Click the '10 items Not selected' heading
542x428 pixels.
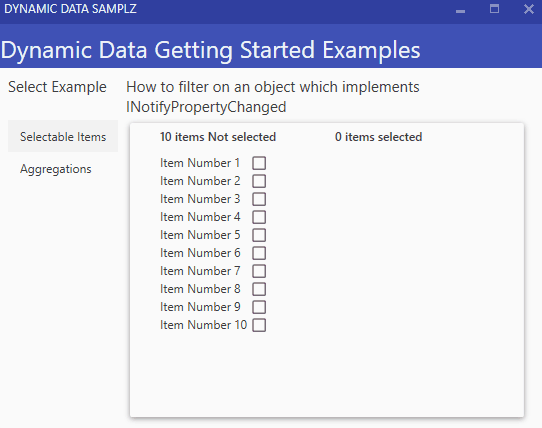coord(218,137)
